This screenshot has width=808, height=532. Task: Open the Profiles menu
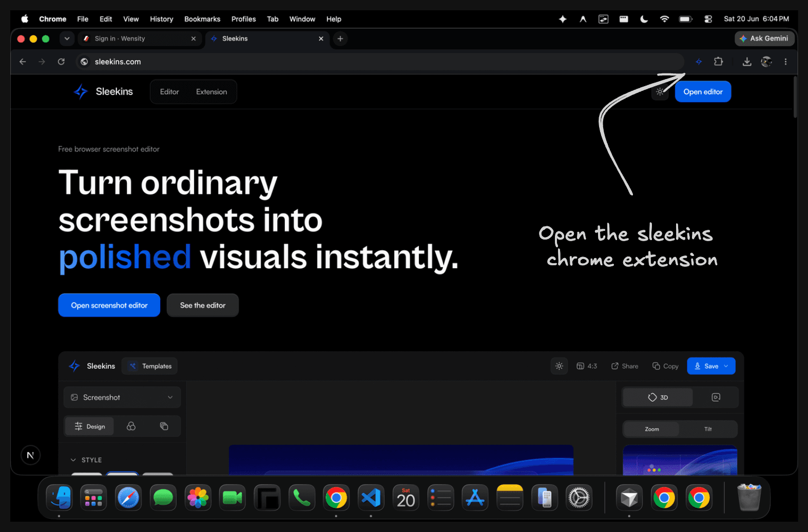(243, 19)
